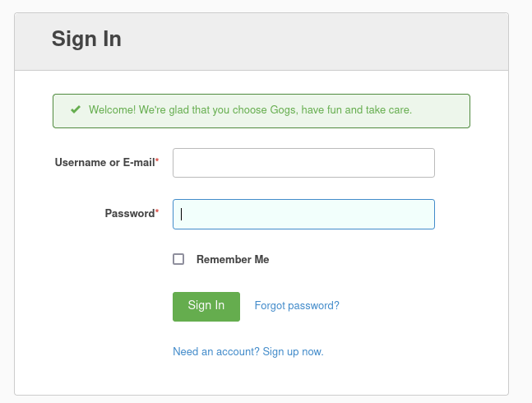The height and width of the screenshot is (403, 532).
Task: Click the Password field label
Action: 129,214
